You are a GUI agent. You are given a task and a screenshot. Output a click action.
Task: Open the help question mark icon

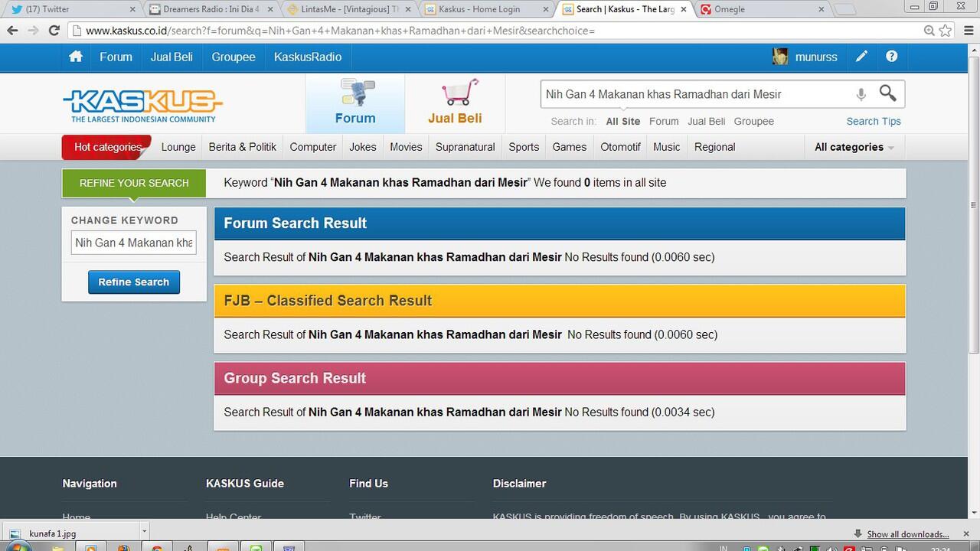tap(891, 57)
